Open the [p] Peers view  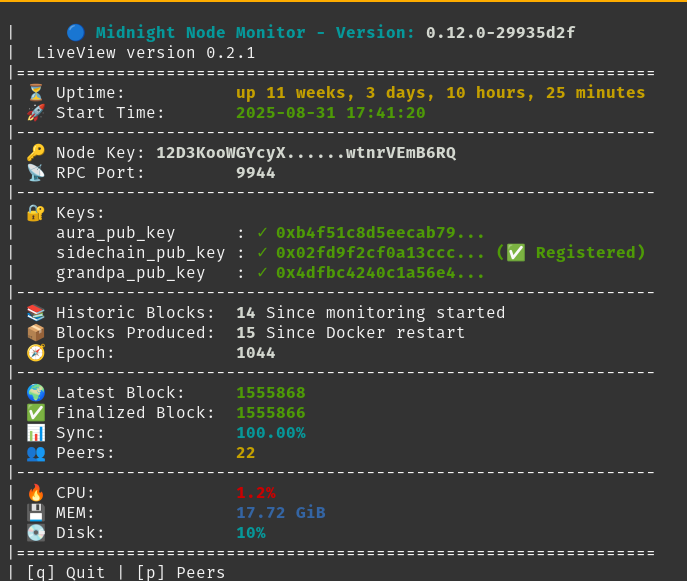[x=181, y=573]
